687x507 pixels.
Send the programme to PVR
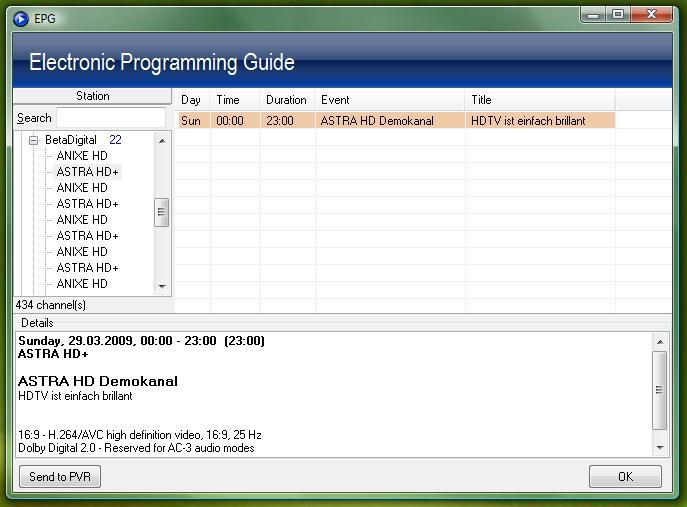pos(60,476)
